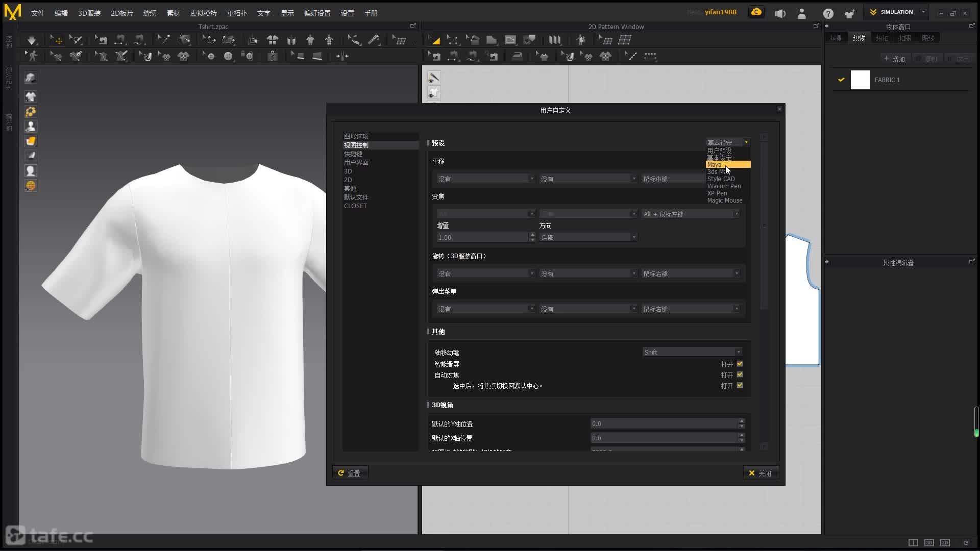This screenshot has height=551, width=980.
Task: Click the user account icon in title bar
Action: (x=802, y=13)
